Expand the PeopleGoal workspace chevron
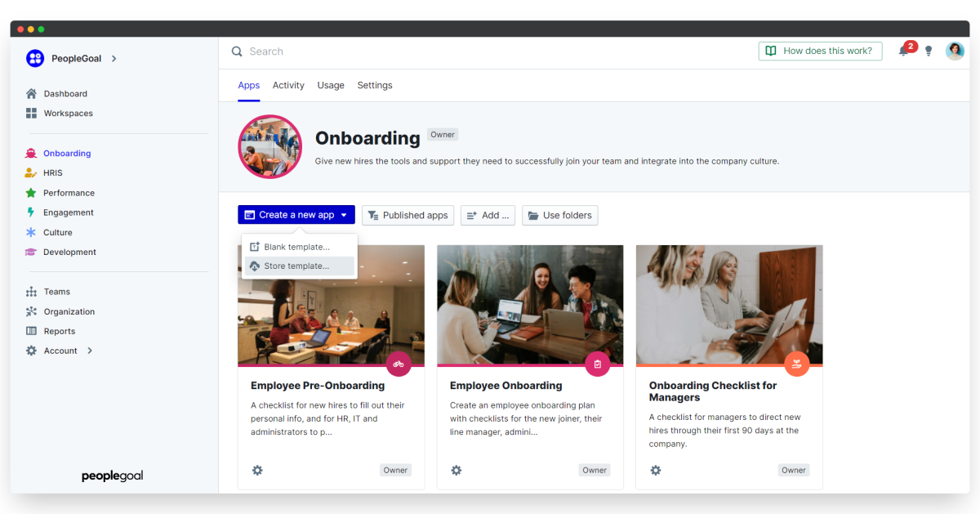This screenshot has width=980, height=514. pyautogui.click(x=114, y=58)
